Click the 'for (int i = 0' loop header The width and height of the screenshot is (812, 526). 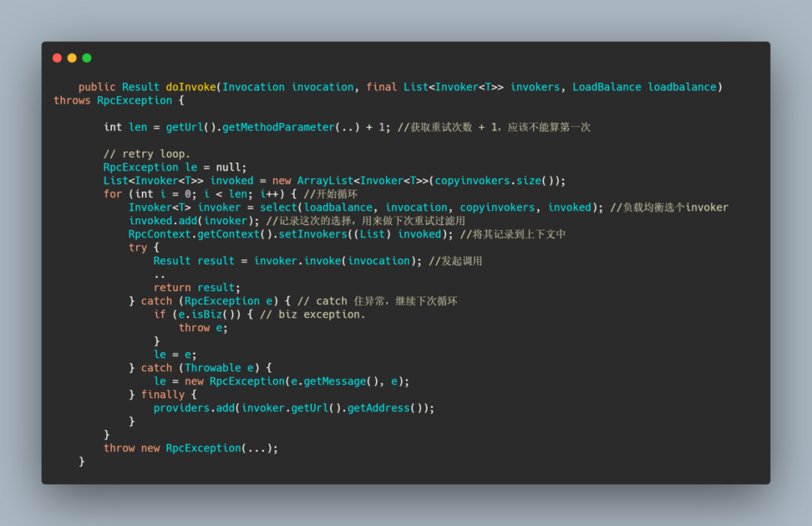[147, 194]
